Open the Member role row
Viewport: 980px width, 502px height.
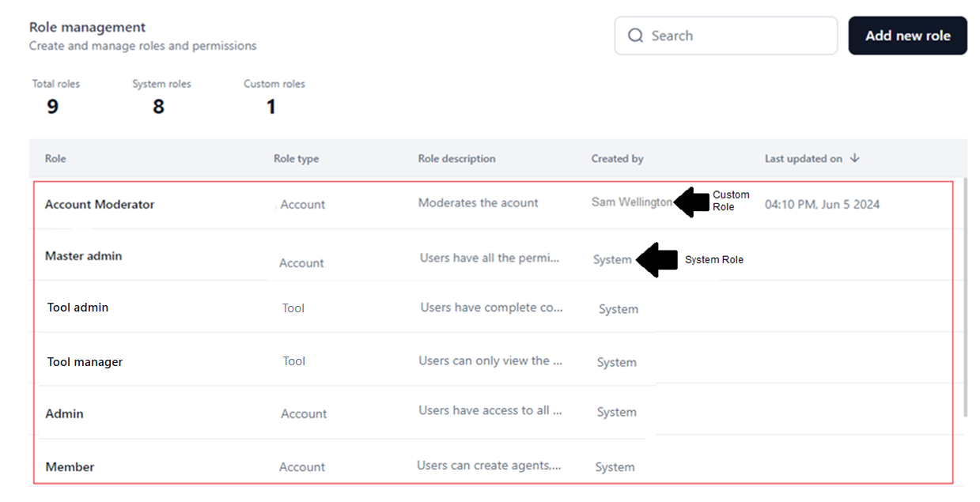(x=70, y=467)
